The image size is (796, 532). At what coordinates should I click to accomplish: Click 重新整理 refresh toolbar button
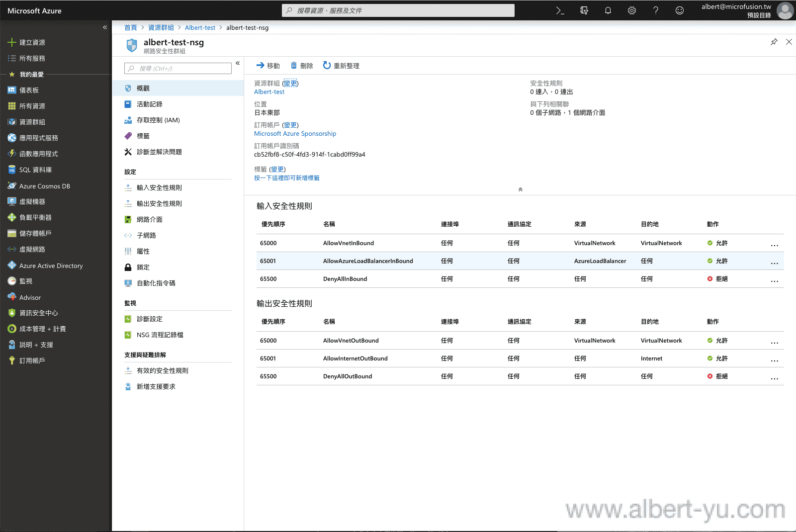[x=341, y=66]
